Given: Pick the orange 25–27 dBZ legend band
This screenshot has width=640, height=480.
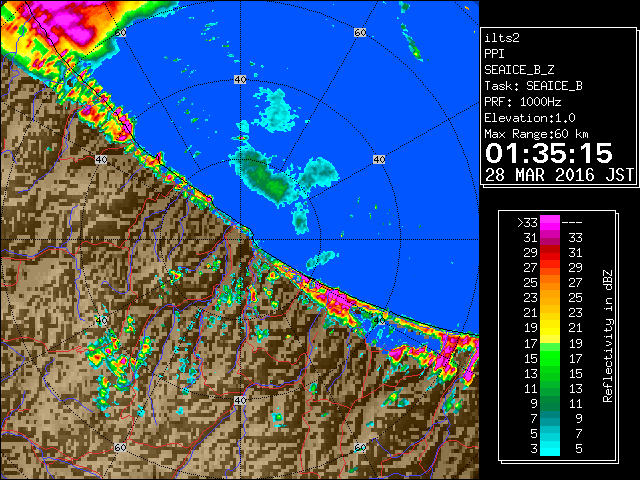Looking at the screenshot, I should point(550,283).
